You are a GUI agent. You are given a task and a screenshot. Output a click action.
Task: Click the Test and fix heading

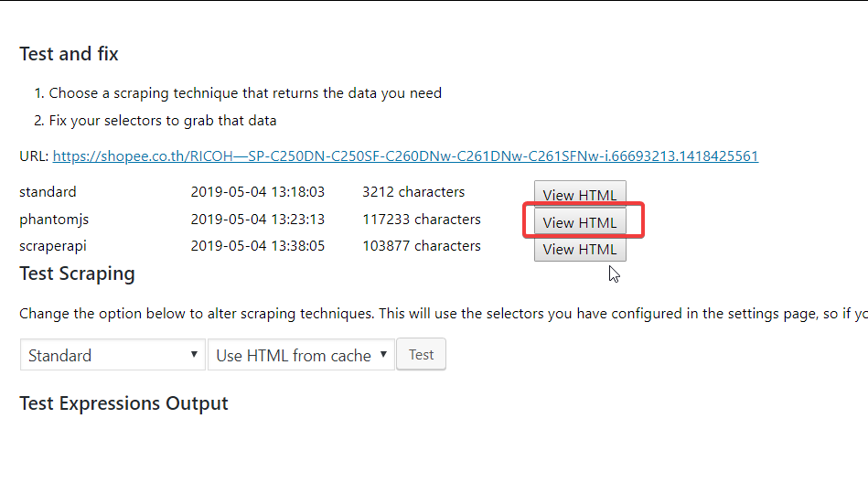tap(69, 54)
